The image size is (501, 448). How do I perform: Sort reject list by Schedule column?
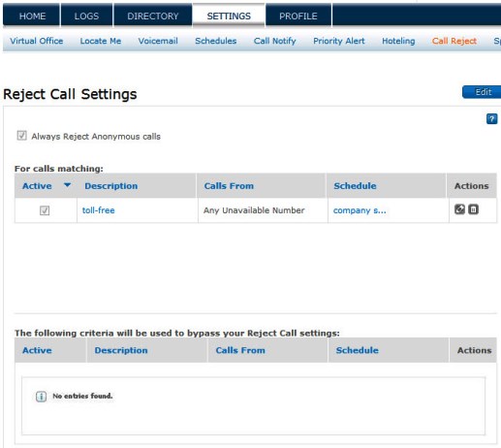click(x=355, y=186)
